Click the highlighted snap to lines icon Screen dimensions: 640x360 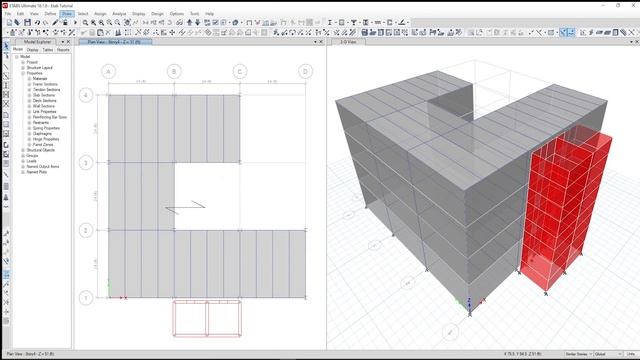[x=571, y=32]
